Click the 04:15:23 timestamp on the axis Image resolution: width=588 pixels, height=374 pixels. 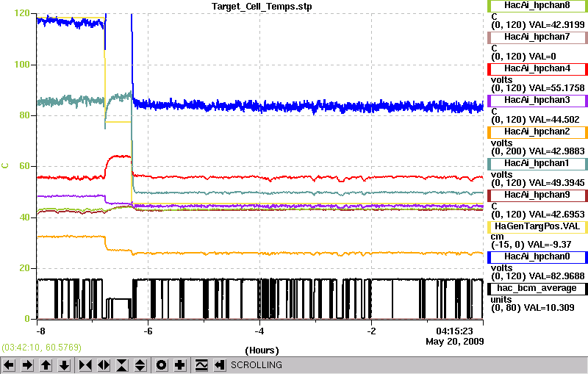click(454, 331)
